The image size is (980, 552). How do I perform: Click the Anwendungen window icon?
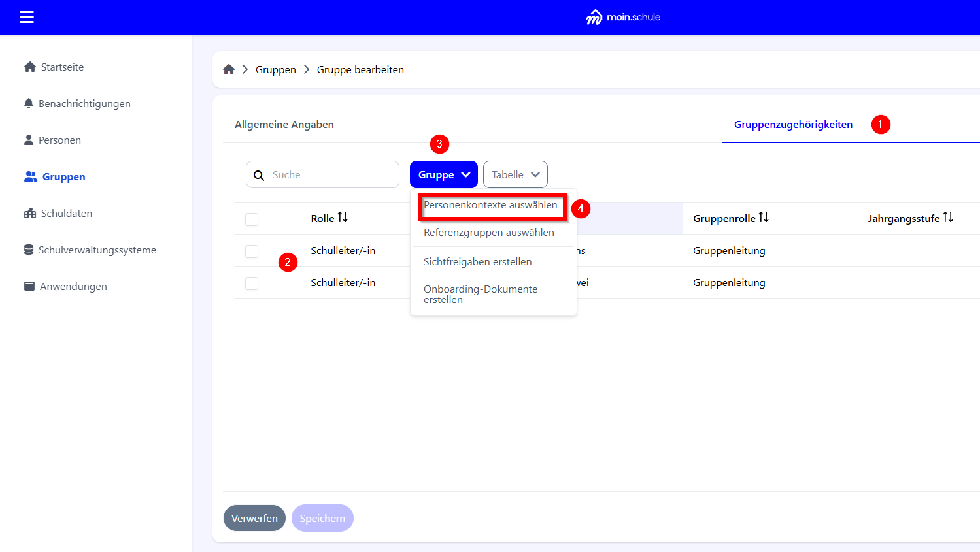29,287
